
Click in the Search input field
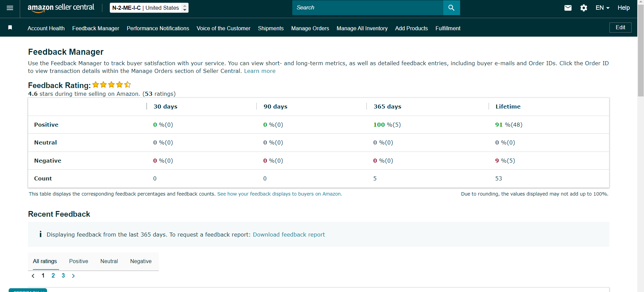[367, 8]
